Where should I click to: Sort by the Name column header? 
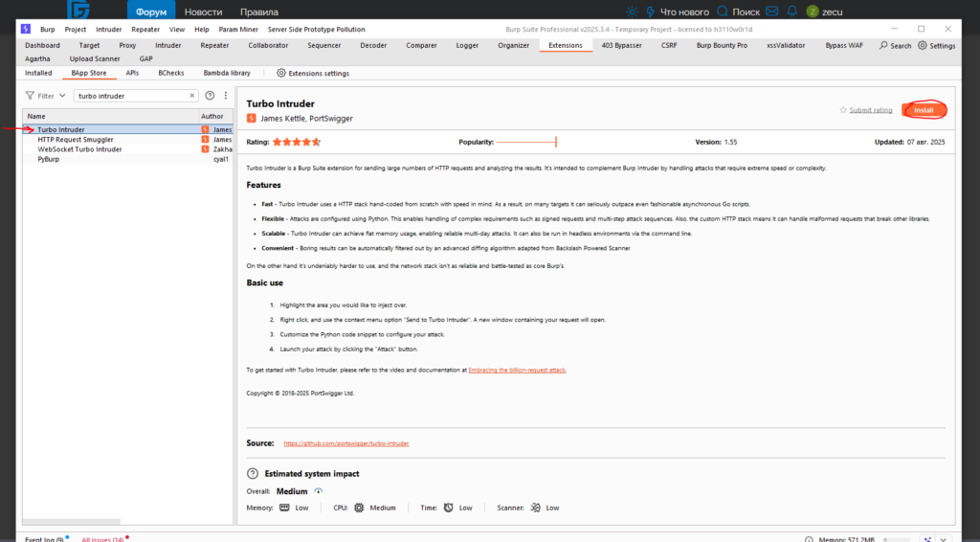(110, 116)
